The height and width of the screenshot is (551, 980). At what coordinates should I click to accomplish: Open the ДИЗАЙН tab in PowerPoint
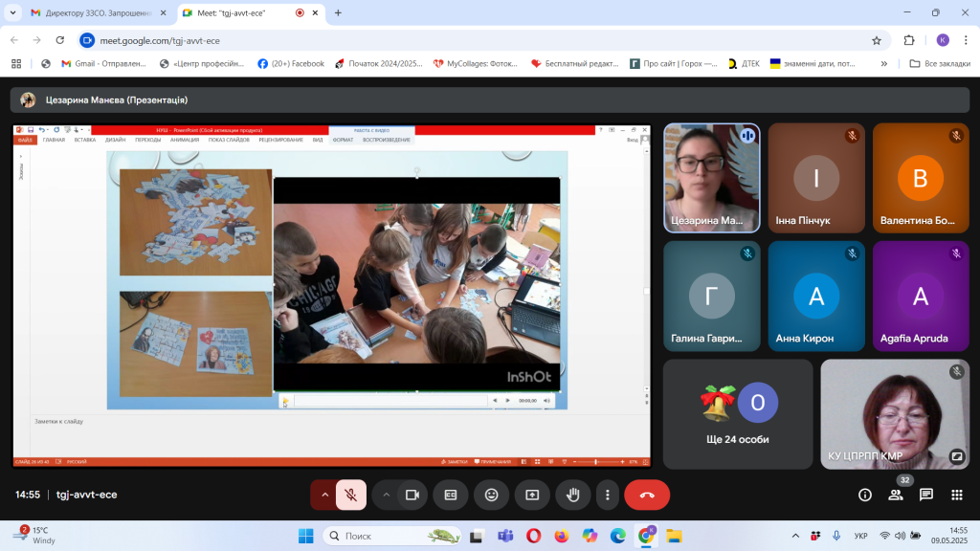coord(115,140)
